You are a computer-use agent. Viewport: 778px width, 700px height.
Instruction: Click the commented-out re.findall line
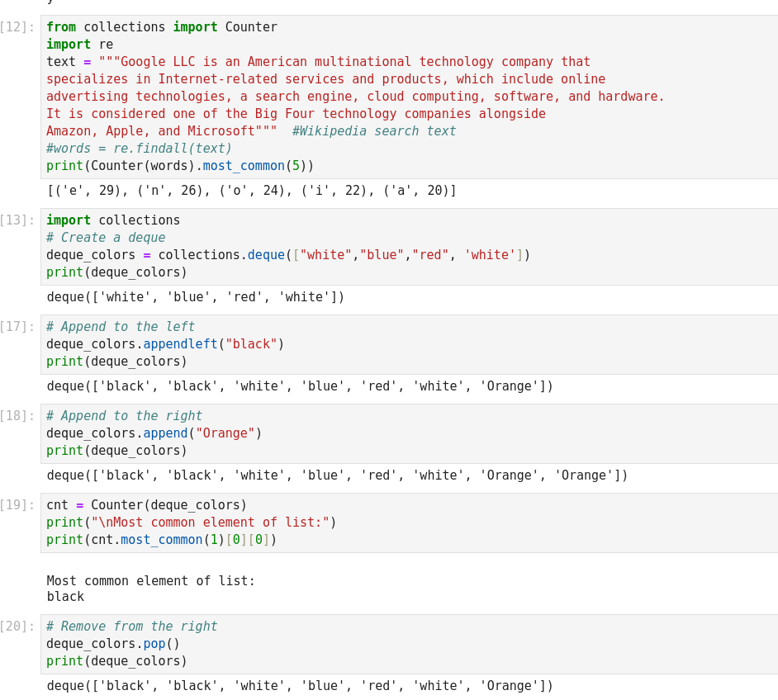click(x=139, y=149)
